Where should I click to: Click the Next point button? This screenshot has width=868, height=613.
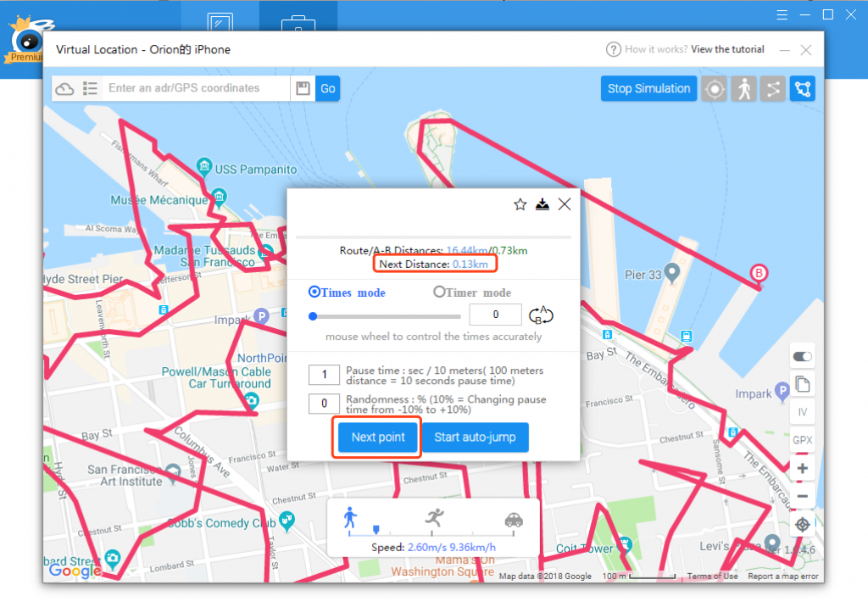pos(378,437)
